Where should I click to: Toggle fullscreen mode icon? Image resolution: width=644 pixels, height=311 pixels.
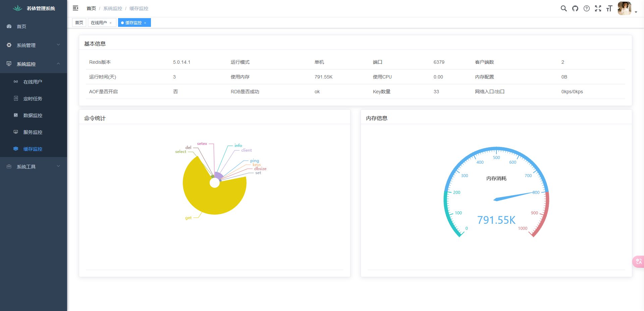click(598, 8)
